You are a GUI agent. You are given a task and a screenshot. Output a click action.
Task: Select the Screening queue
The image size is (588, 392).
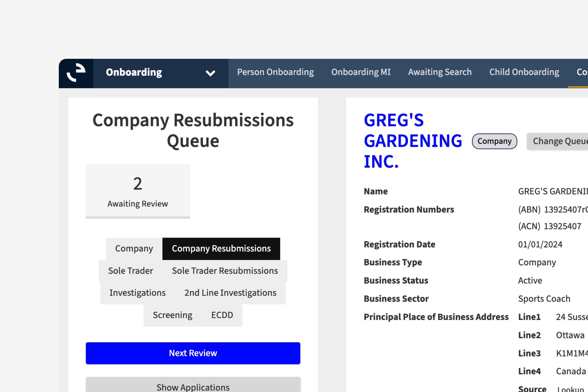point(172,315)
